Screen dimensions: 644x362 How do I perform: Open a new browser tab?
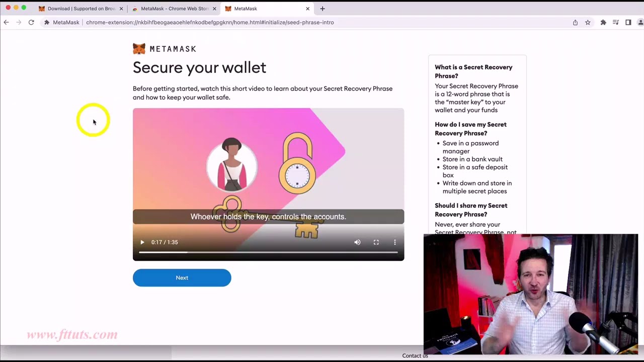coord(323,9)
